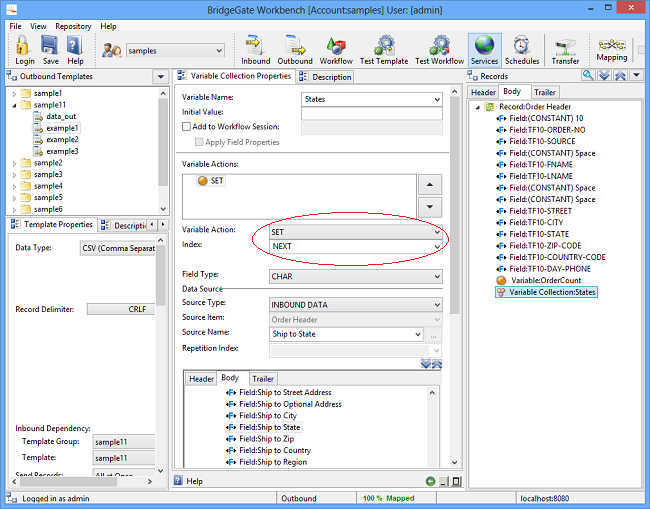The image size is (650, 509).
Task: Open the Repository menu
Action: coord(73,26)
